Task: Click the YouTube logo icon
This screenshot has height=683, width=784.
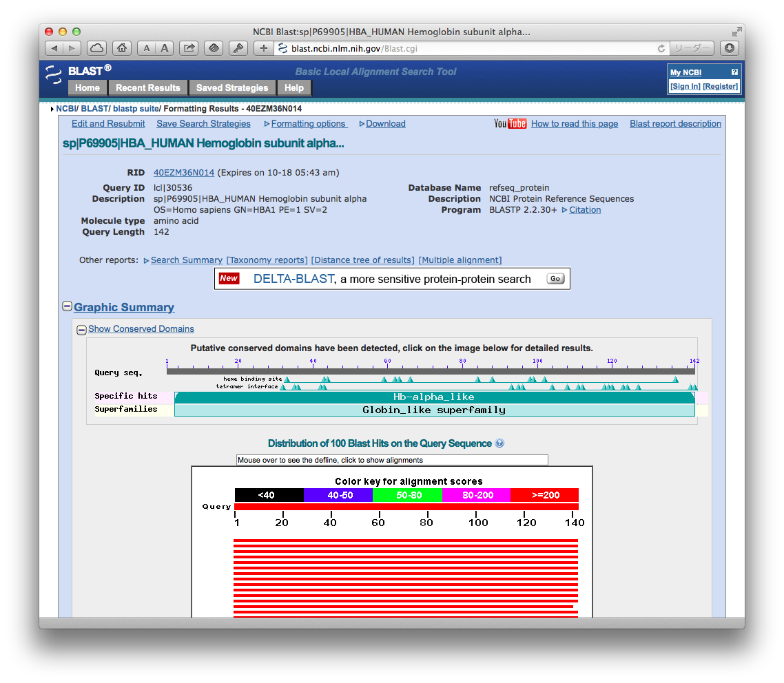Action: (x=510, y=124)
